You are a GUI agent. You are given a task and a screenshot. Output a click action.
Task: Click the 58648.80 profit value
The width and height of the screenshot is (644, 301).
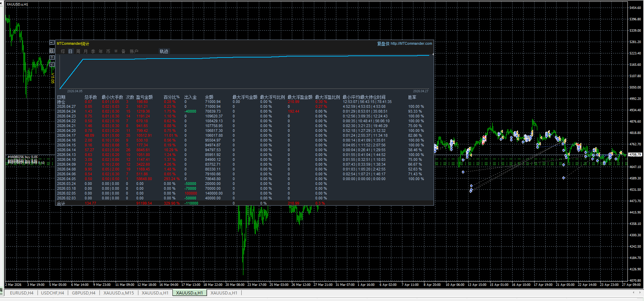point(145,179)
